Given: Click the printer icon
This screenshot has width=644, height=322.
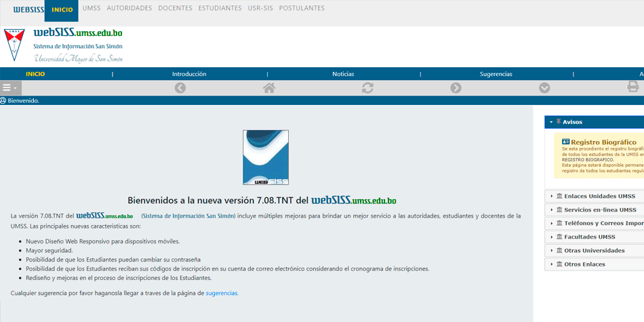Looking at the screenshot, I should pyautogui.click(x=633, y=87).
